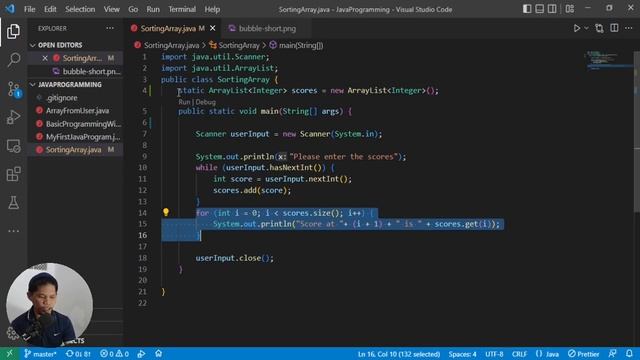Open notifications bell in status bar
The width and height of the screenshot is (640, 360).
point(629,353)
